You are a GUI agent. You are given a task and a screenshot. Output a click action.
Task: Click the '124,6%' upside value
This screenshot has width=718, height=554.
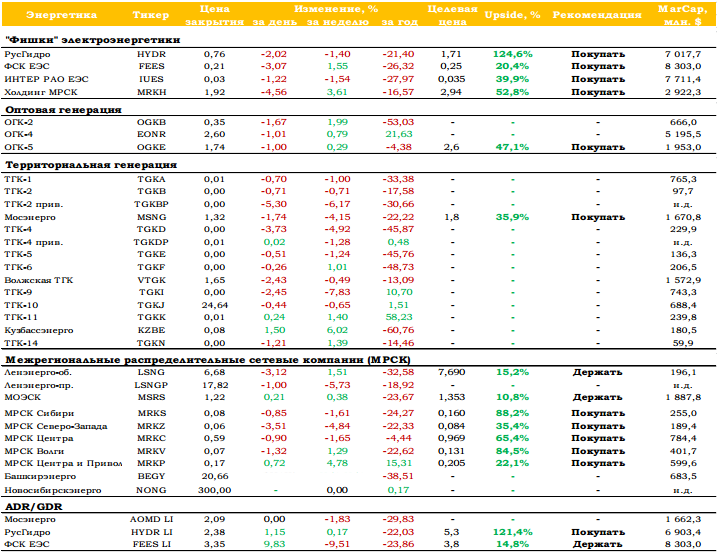click(x=512, y=54)
